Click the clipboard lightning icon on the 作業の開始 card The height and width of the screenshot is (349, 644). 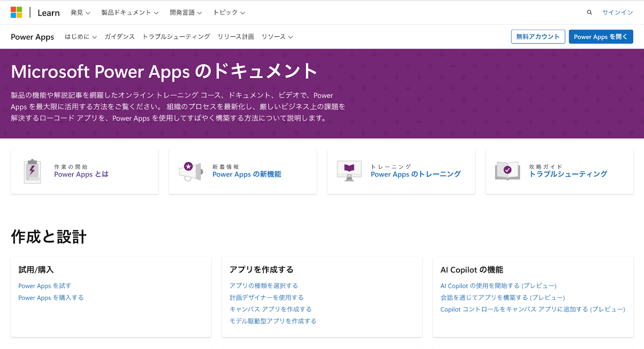click(x=32, y=172)
